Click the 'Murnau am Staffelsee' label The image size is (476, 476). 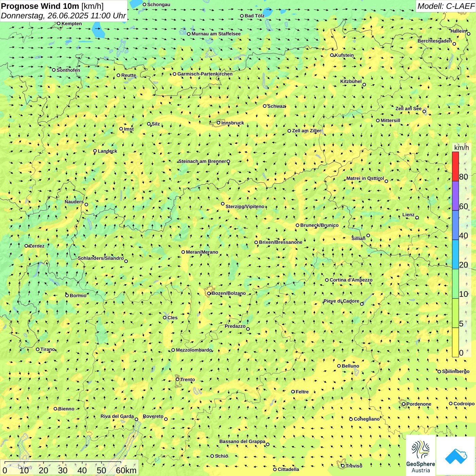click(x=216, y=34)
